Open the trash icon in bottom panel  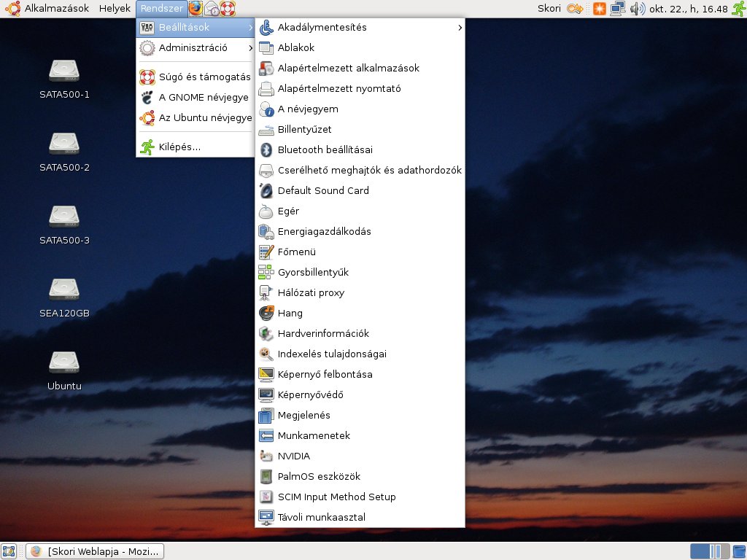tap(738, 551)
